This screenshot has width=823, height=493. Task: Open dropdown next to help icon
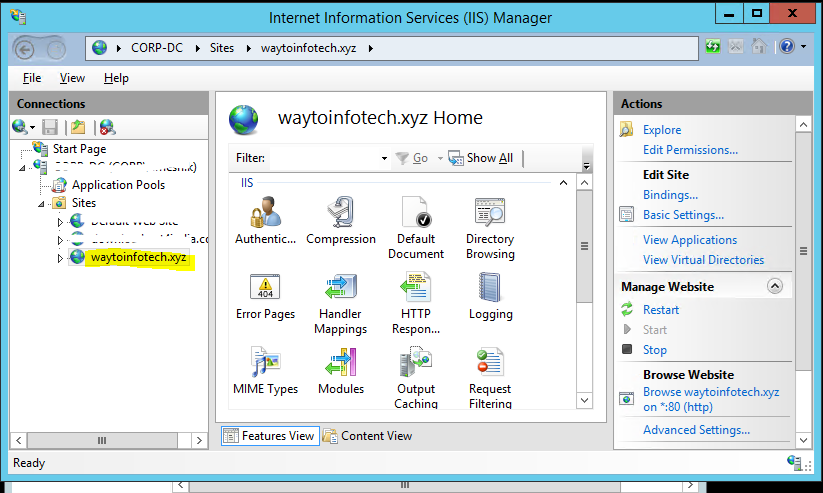[x=804, y=47]
